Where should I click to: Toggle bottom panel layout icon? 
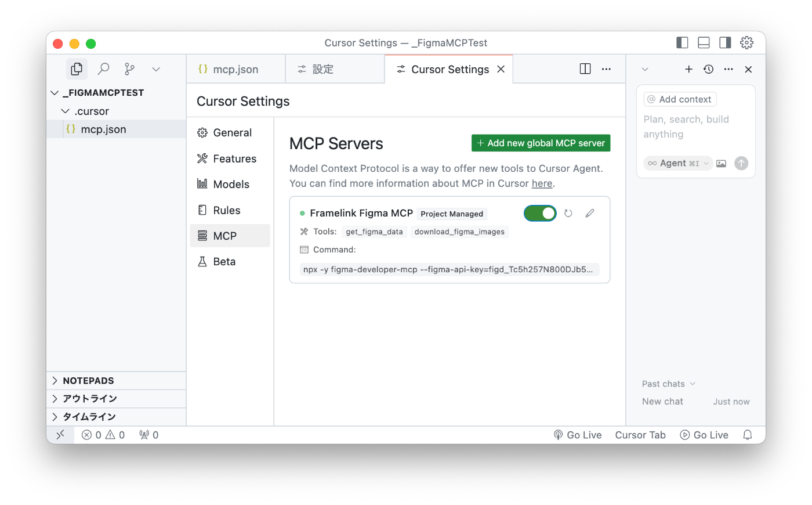point(704,42)
